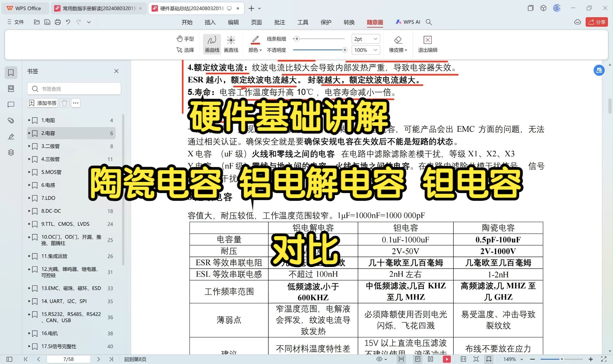Switch to the 开始 tab
613x364 pixels.
[x=187, y=22]
